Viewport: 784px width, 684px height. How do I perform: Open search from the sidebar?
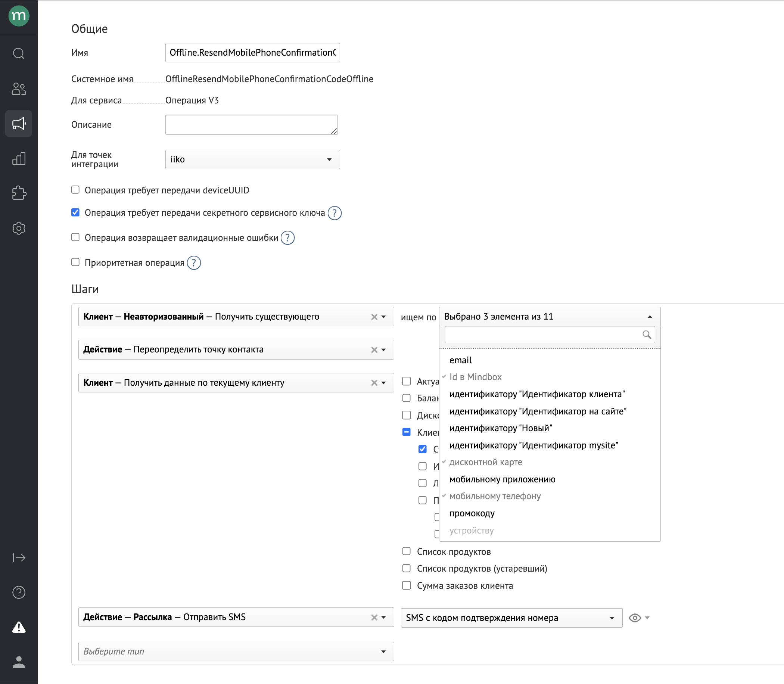[19, 53]
